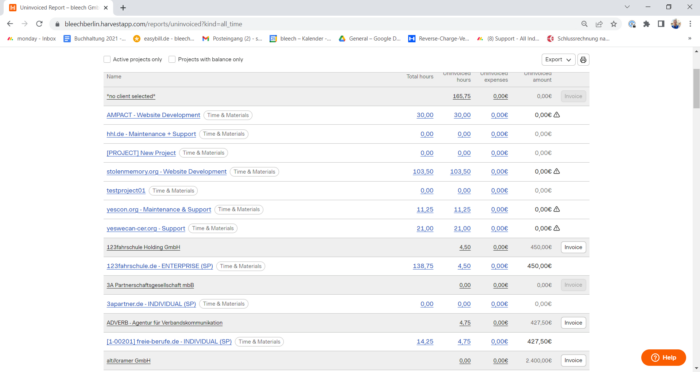Open hhl.de - Maintenance + Support project
The height and width of the screenshot is (372, 700).
(x=151, y=134)
